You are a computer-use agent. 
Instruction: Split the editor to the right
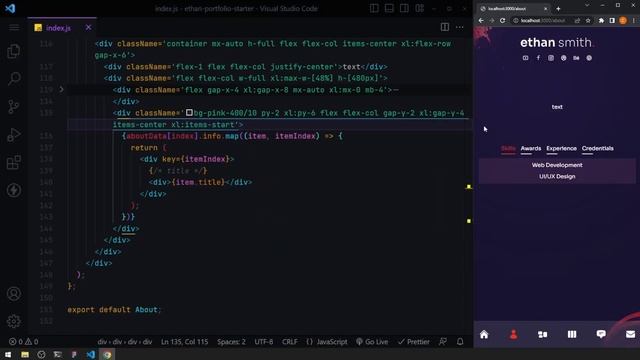(444, 27)
